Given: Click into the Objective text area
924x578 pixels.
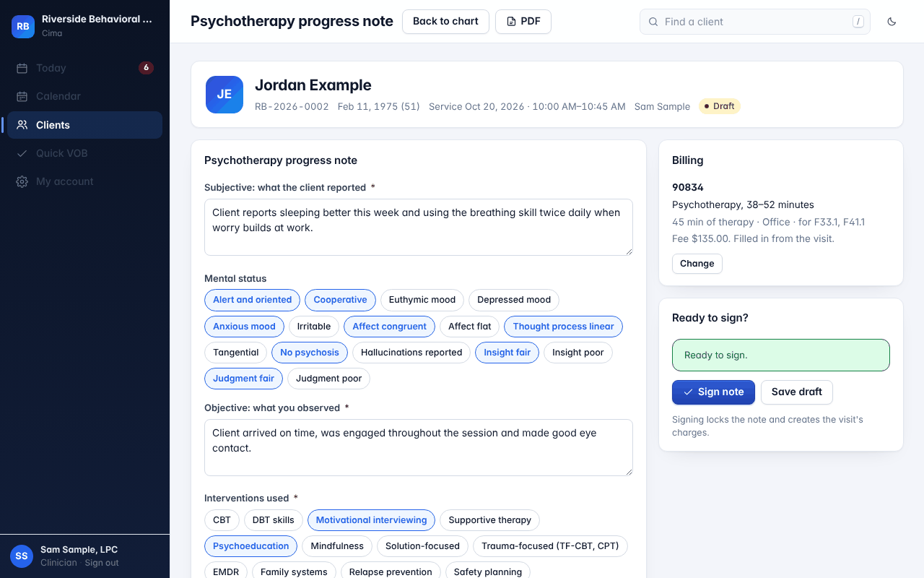Looking at the screenshot, I should (419, 447).
